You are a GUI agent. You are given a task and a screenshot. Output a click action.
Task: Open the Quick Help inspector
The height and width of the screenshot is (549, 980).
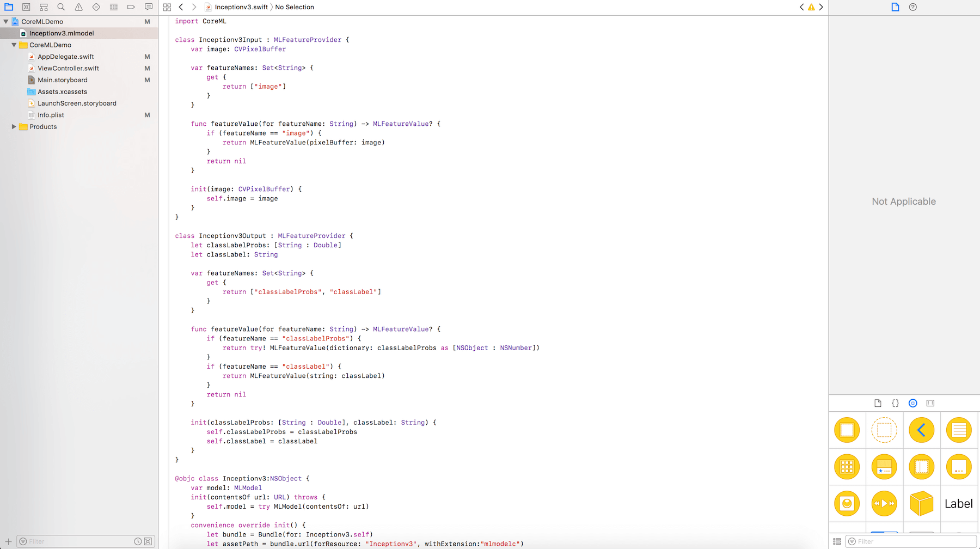[x=913, y=7]
